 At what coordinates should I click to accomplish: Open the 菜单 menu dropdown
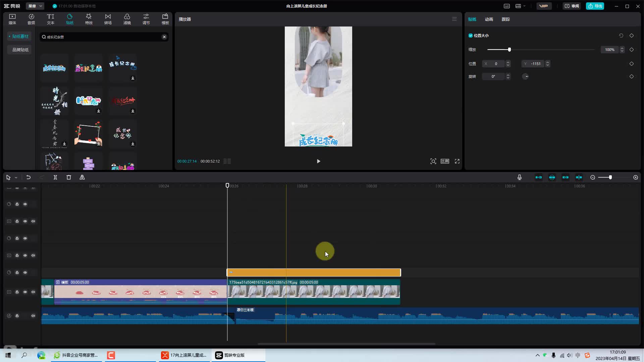[35, 6]
